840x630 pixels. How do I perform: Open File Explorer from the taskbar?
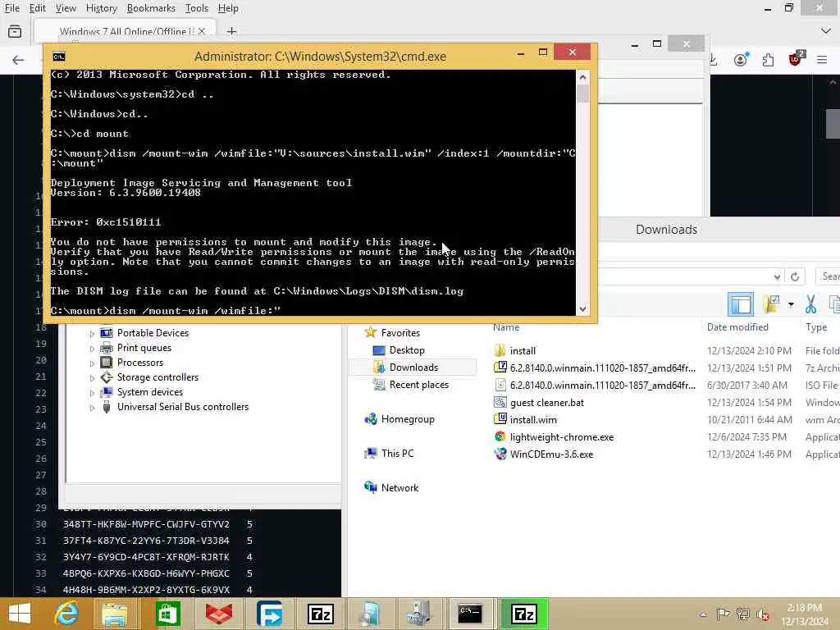(115, 614)
